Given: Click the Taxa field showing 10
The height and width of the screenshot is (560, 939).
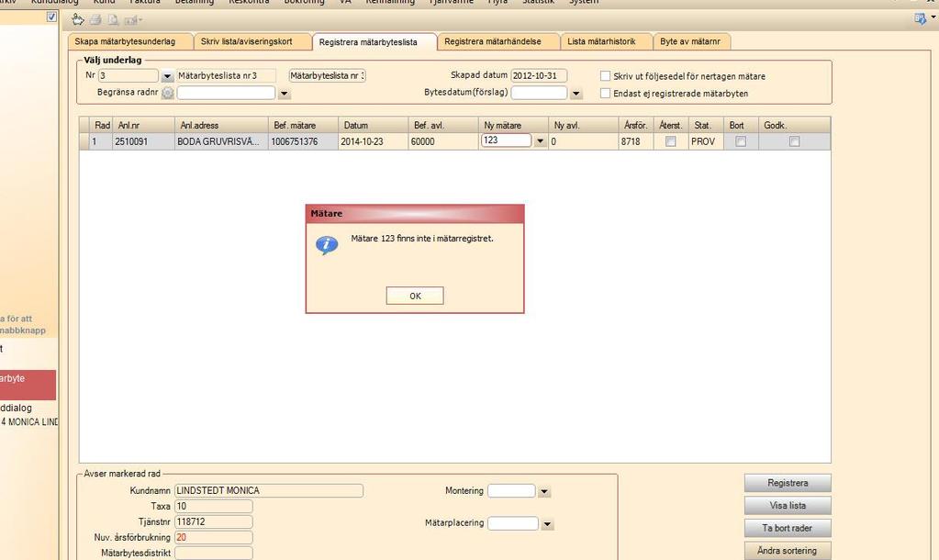Looking at the screenshot, I should pyautogui.click(x=213, y=506).
